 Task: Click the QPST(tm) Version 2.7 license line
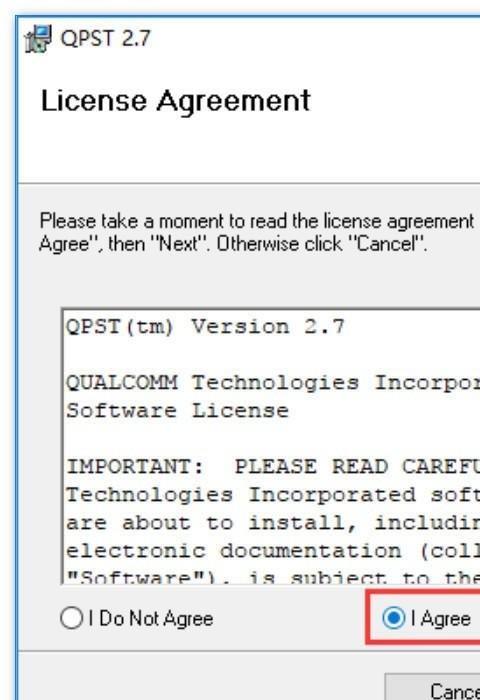[205, 327]
